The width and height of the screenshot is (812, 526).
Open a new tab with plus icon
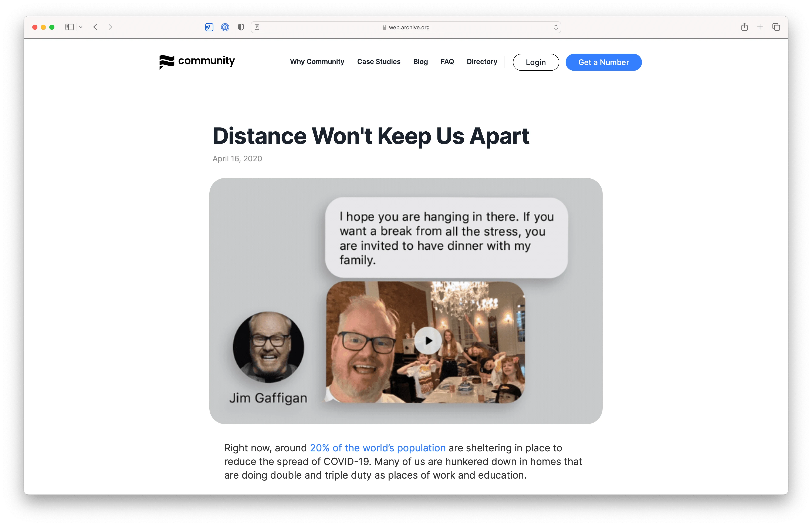pyautogui.click(x=760, y=27)
